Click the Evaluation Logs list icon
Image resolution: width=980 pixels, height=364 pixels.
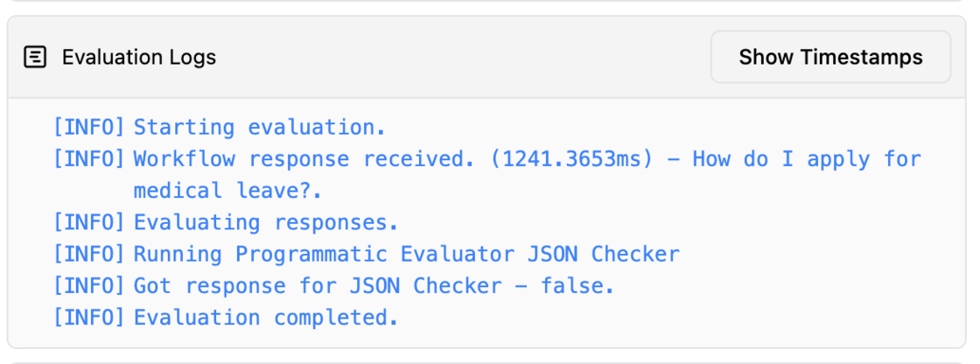pyautogui.click(x=35, y=57)
